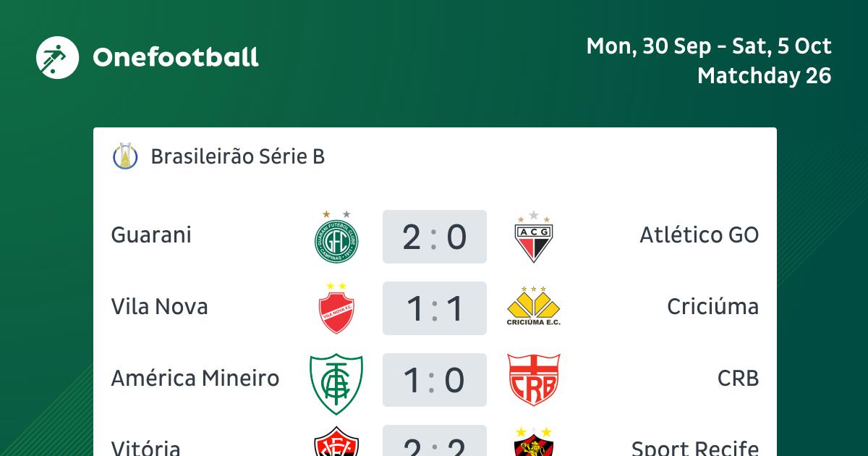
Task: Select the América Mineiro green crest
Action: click(x=336, y=380)
